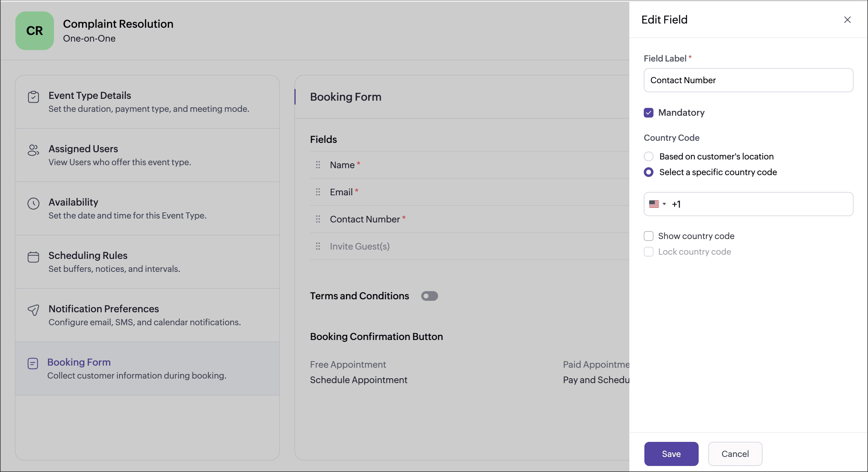Click the CR event type avatar
Image resolution: width=868 pixels, height=472 pixels.
pos(34,31)
